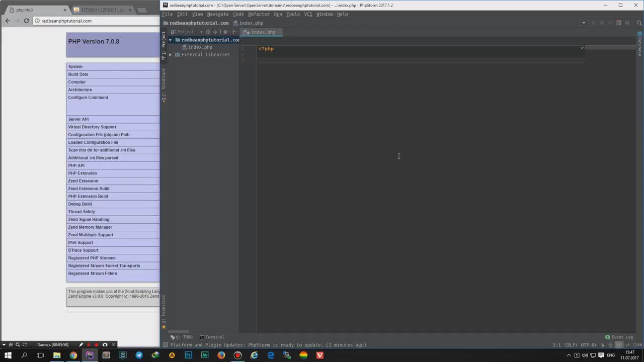Open the Database tool window

click(x=640, y=44)
